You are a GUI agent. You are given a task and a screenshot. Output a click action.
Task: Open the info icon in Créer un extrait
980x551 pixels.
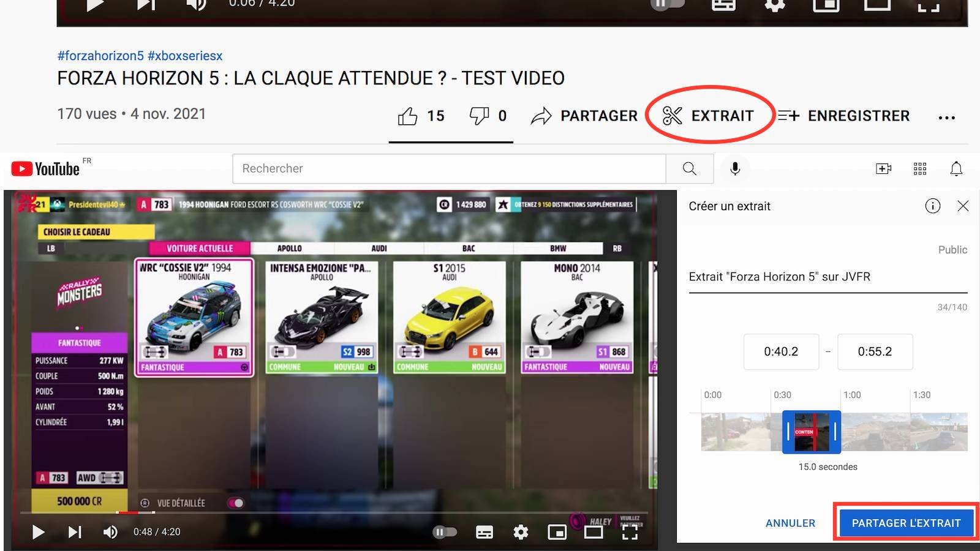click(x=932, y=206)
